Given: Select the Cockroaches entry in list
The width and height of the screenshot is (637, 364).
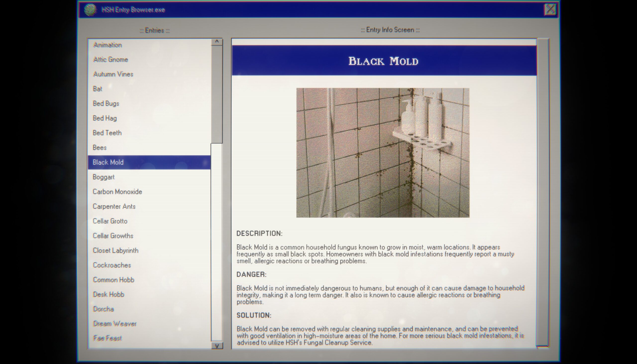Looking at the screenshot, I should [x=111, y=265].
